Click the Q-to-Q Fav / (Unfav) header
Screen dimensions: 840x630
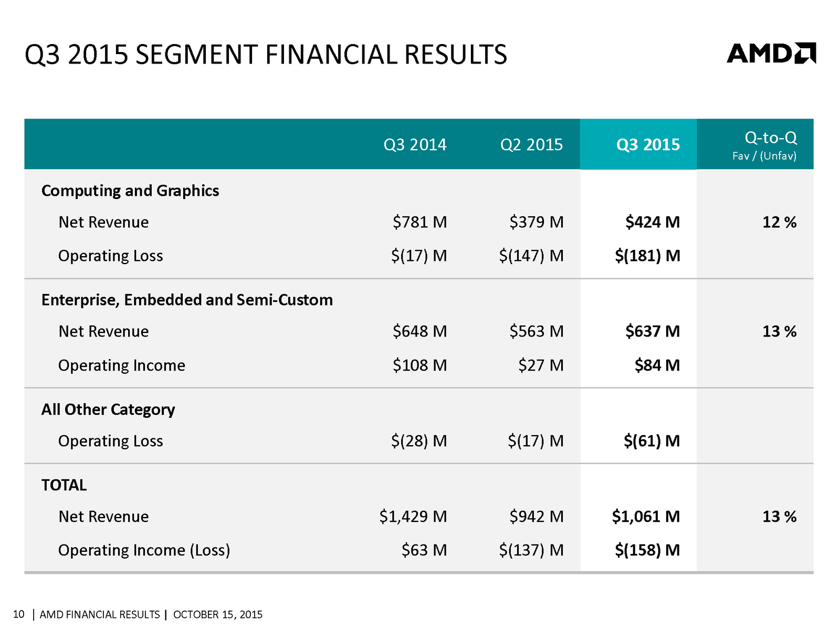tap(764, 145)
